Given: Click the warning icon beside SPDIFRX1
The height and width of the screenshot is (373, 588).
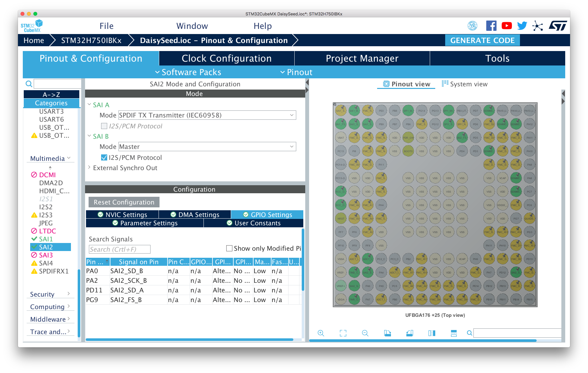Looking at the screenshot, I should (x=34, y=271).
